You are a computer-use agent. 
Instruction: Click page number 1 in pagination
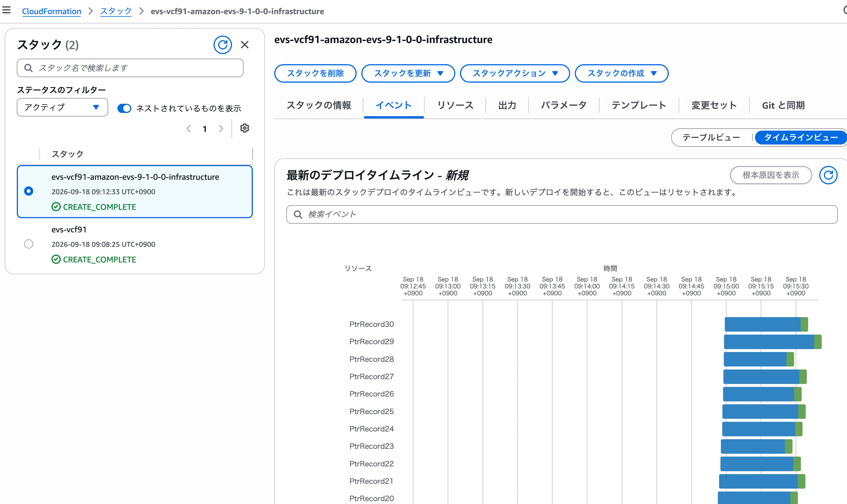(x=205, y=129)
